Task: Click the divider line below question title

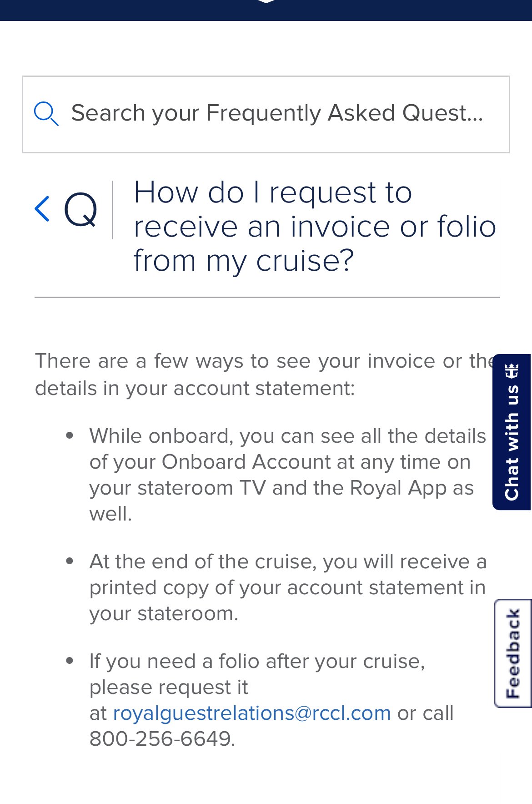Action: 267,297
